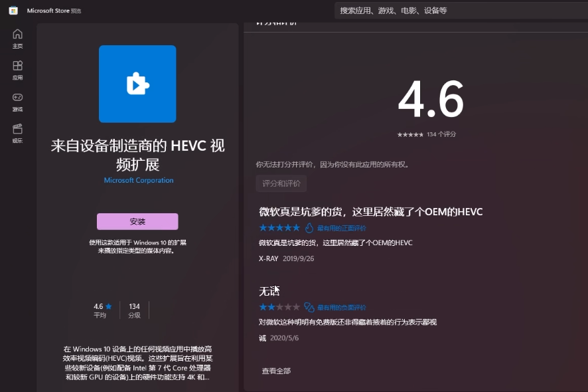This screenshot has width=588, height=392.
Task: Click the small star row below 4.6
Action: coord(410,134)
